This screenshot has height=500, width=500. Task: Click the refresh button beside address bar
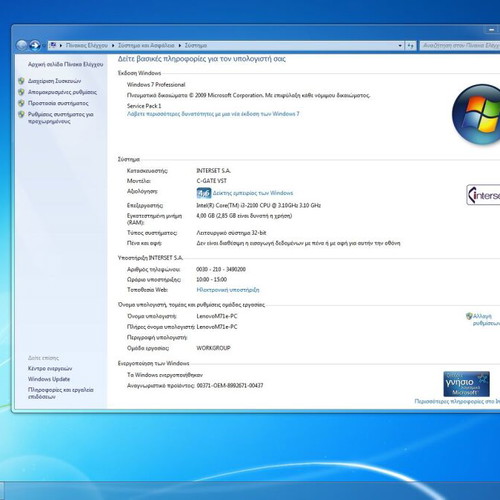(411, 45)
